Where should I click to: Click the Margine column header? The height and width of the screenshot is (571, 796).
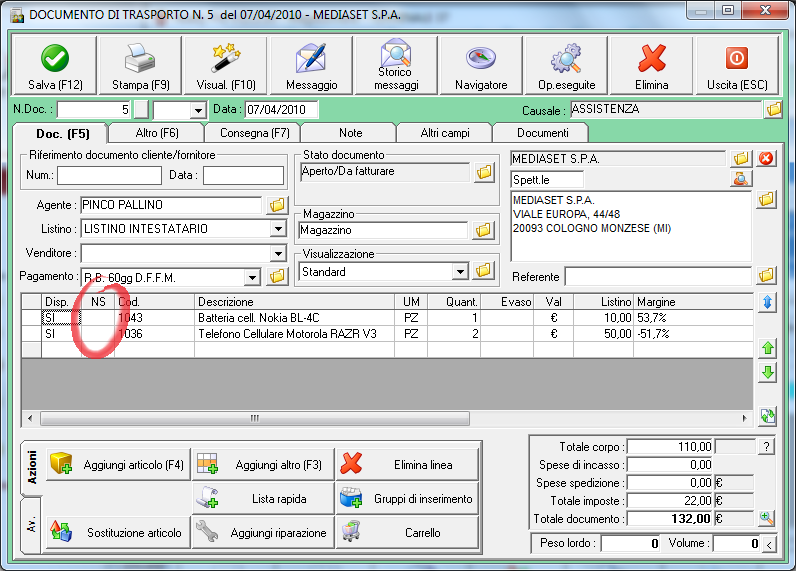point(693,302)
